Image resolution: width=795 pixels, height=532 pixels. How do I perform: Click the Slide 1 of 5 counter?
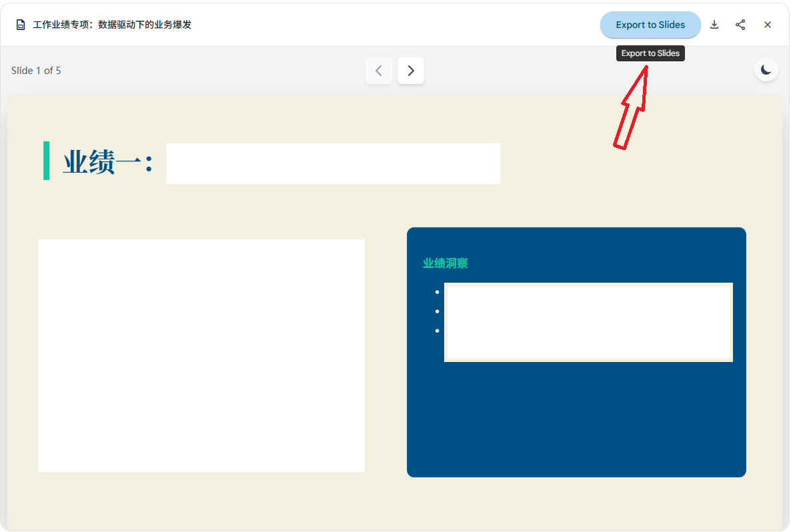point(36,71)
